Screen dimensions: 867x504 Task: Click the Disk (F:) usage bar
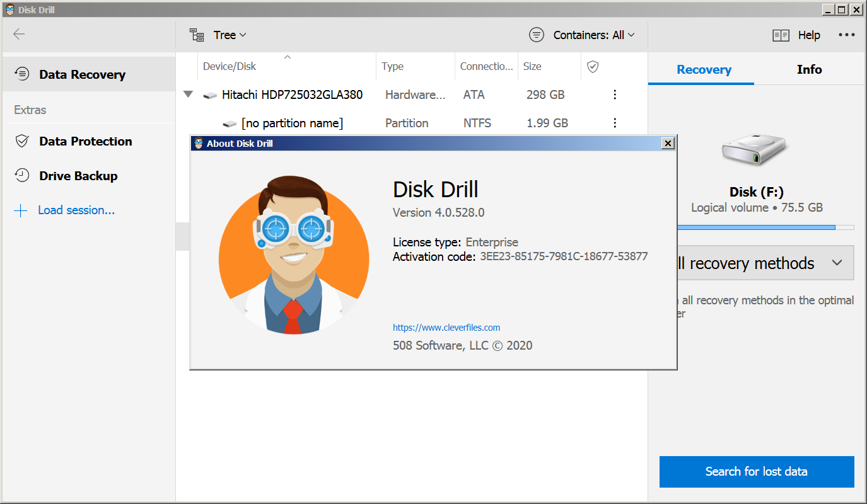click(765, 227)
